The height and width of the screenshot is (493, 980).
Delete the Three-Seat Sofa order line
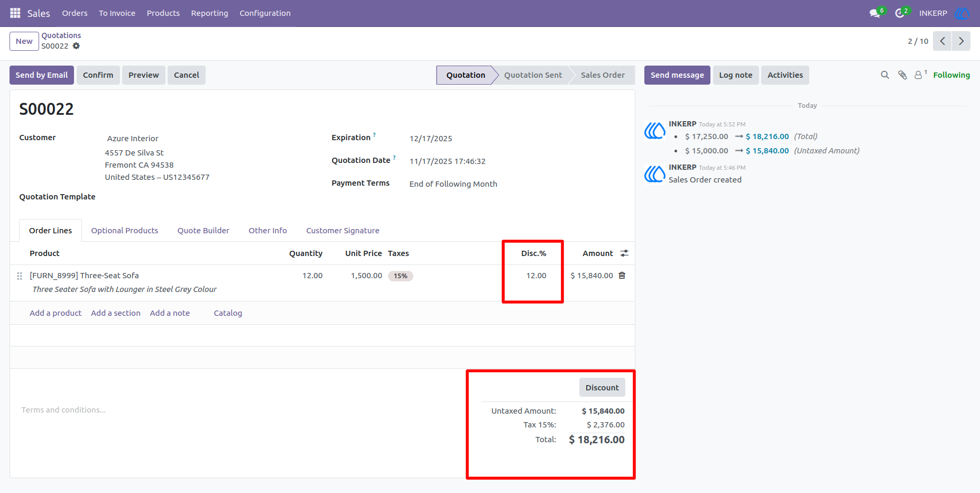pyautogui.click(x=622, y=276)
